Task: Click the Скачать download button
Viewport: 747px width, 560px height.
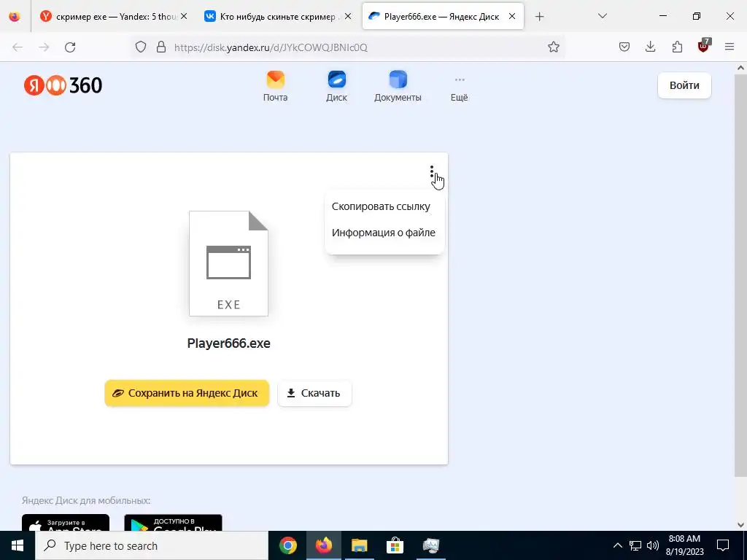Action: (314, 393)
